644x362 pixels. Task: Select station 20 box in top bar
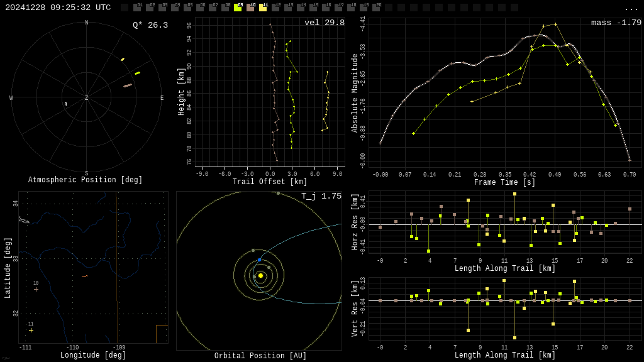376,8
